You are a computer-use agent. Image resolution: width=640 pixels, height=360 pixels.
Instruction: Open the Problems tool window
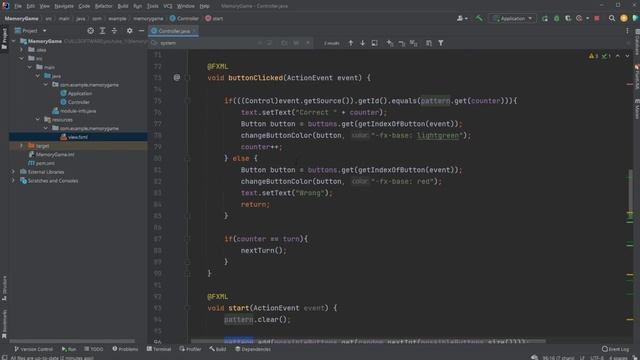(125, 349)
